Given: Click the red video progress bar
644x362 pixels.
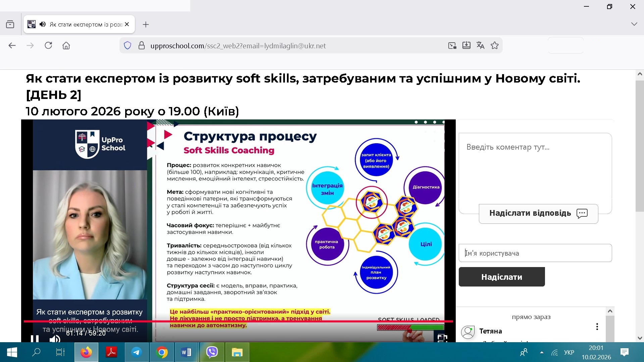Looking at the screenshot, I should [x=235, y=321].
